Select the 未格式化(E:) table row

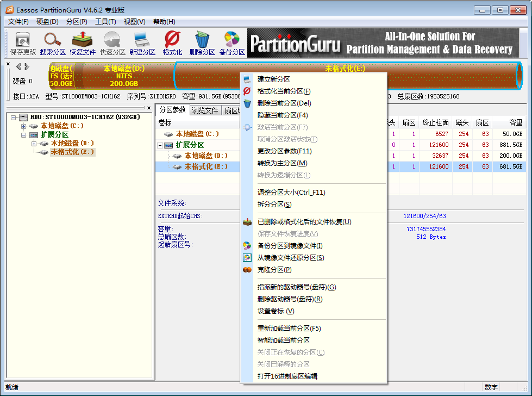(341, 167)
